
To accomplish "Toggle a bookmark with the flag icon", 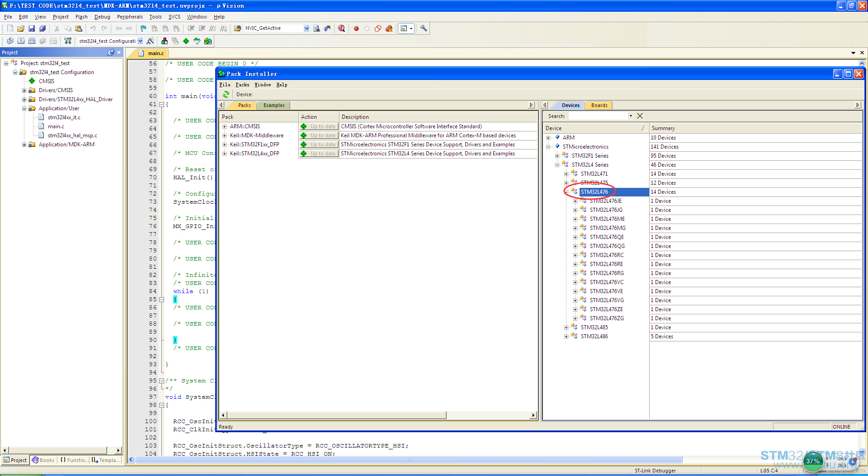I will [x=143, y=28].
